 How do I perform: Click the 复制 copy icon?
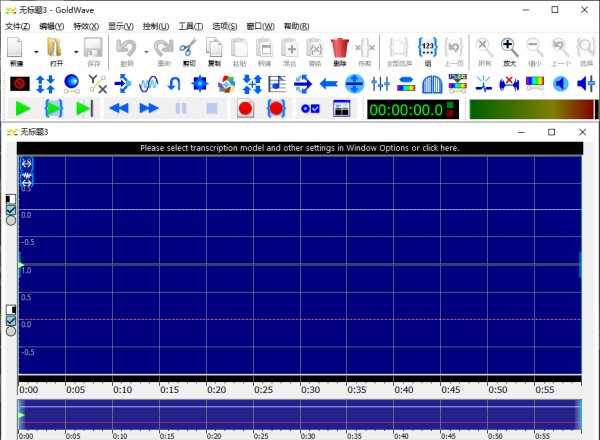pyautogui.click(x=214, y=48)
